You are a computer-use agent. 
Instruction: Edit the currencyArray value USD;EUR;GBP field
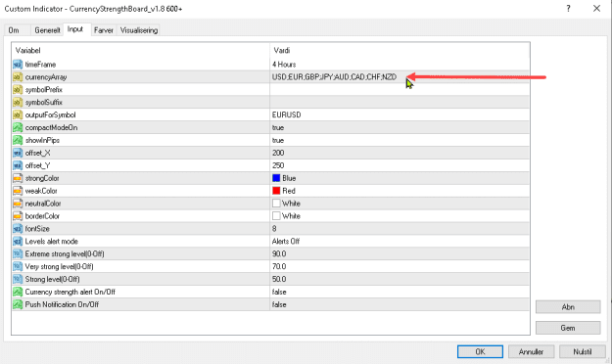[x=400, y=77]
